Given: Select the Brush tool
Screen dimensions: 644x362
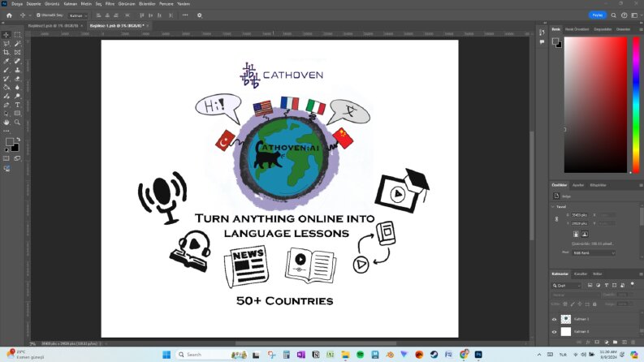Looking at the screenshot, I should click(x=6, y=70).
